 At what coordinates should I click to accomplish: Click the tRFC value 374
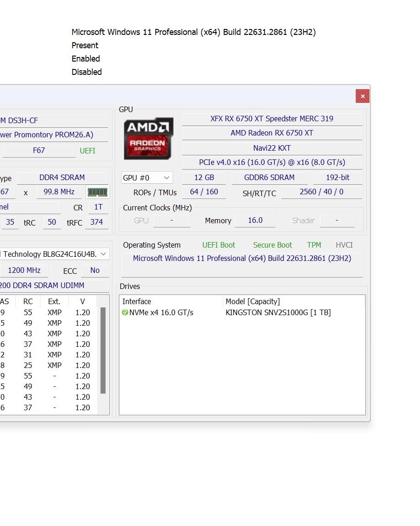[96, 222]
